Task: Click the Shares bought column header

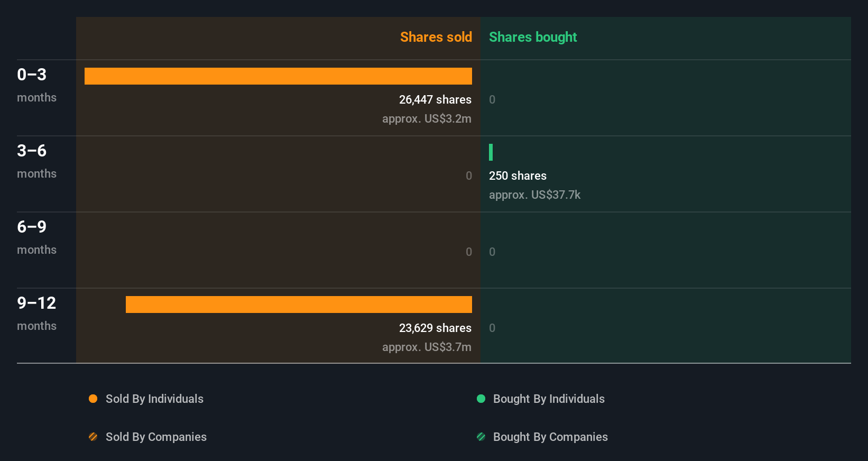Action: pos(533,37)
